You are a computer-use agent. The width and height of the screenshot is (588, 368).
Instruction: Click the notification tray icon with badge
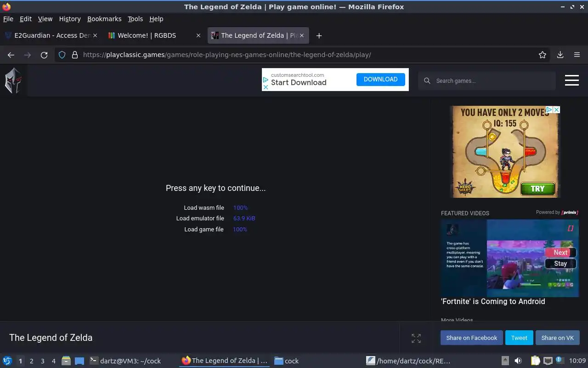[x=559, y=361]
